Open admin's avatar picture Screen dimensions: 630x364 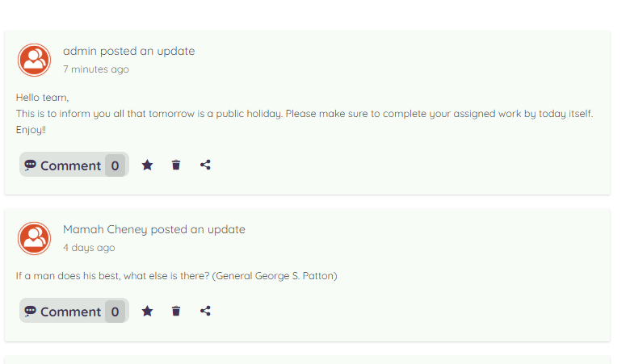[x=34, y=61]
